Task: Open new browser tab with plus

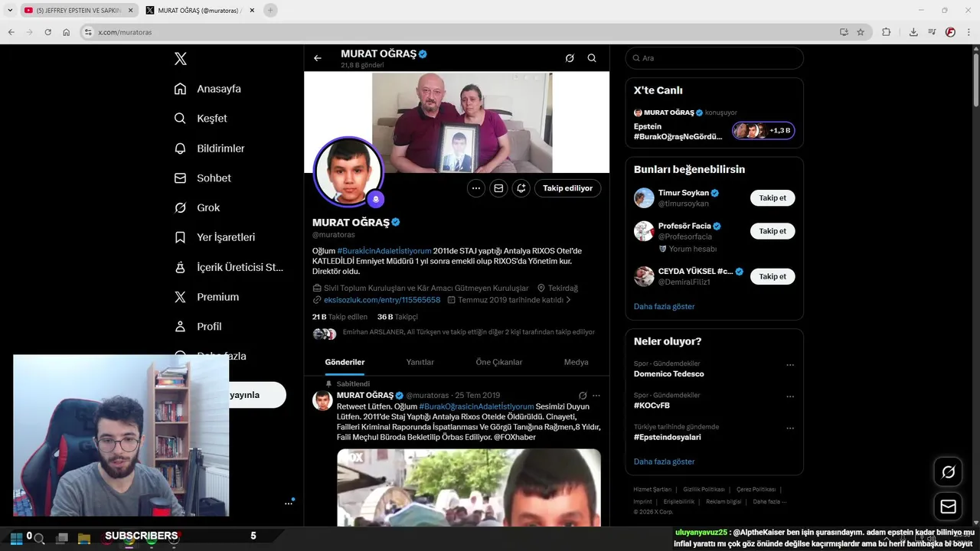Action: pos(270,10)
